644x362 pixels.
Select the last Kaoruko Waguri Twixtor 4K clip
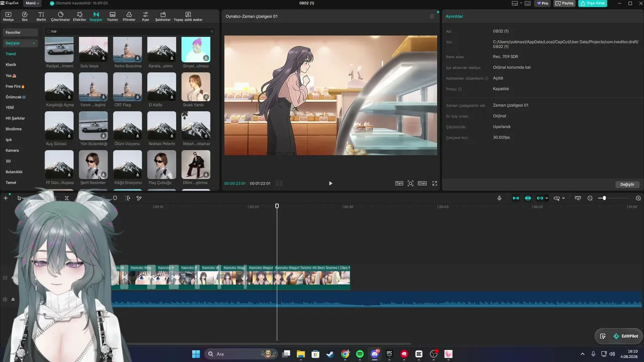click(312, 277)
